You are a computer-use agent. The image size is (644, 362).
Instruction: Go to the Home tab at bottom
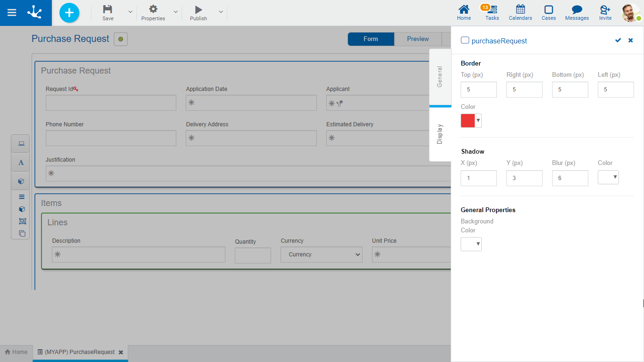tap(16, 352)
